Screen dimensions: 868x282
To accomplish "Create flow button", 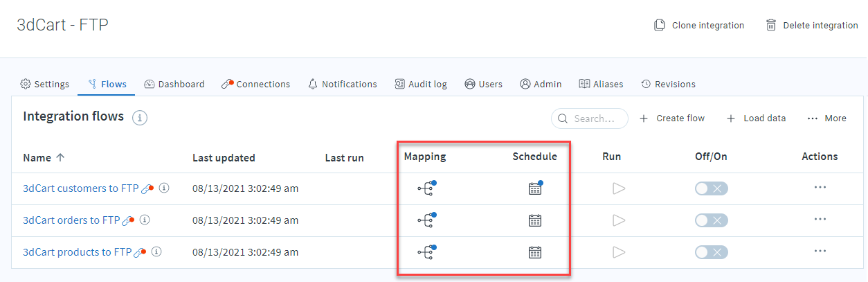I will pos(671,118).
